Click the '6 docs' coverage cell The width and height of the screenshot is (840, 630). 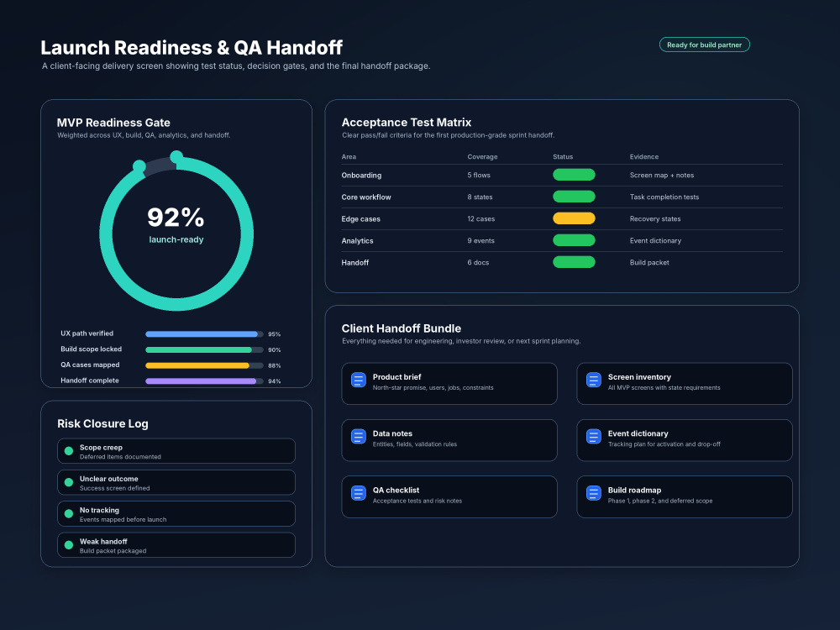point(478,262)
